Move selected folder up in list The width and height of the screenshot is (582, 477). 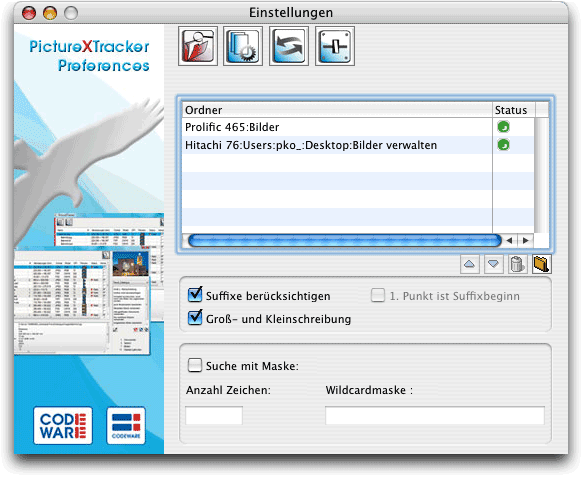pos(470,264)
